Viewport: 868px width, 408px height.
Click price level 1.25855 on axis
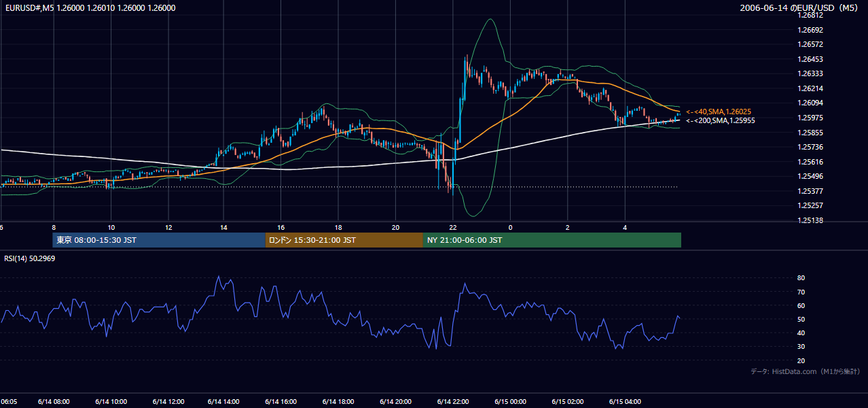click(x=809, y=133)
